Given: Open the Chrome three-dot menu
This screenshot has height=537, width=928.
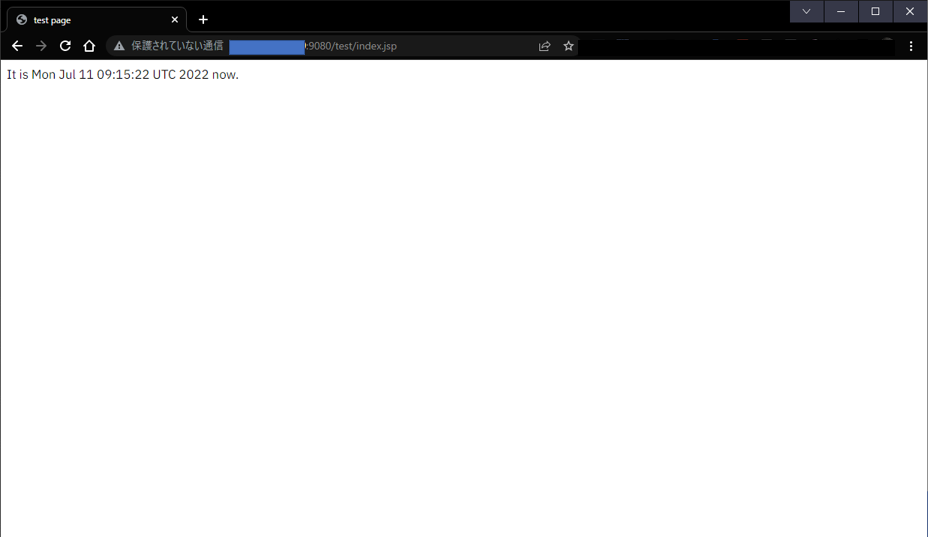Looking at the screenshot, I should click(x=911, y=46).
